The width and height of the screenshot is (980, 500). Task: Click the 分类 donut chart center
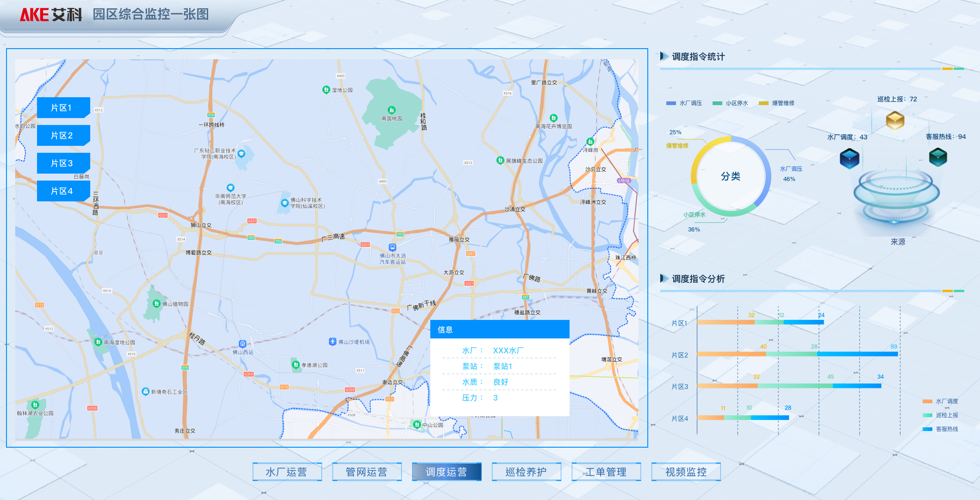730,176
